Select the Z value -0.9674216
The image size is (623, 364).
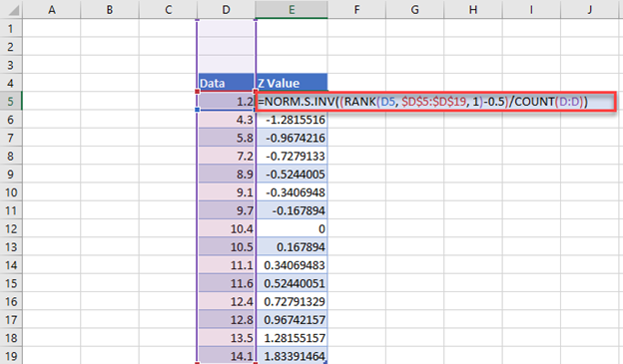pyautogui.click(x=292, y=138)
